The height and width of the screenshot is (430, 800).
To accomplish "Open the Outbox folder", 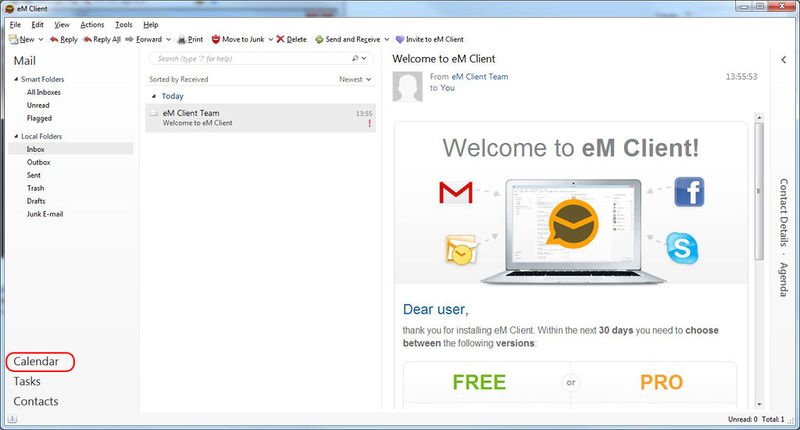I will pos(39,162).
